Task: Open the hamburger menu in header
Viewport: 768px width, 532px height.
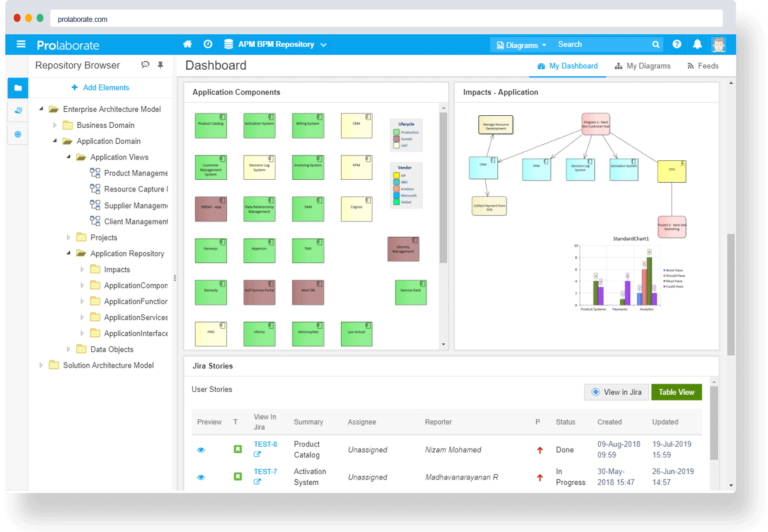Action: tap(21, 44)
